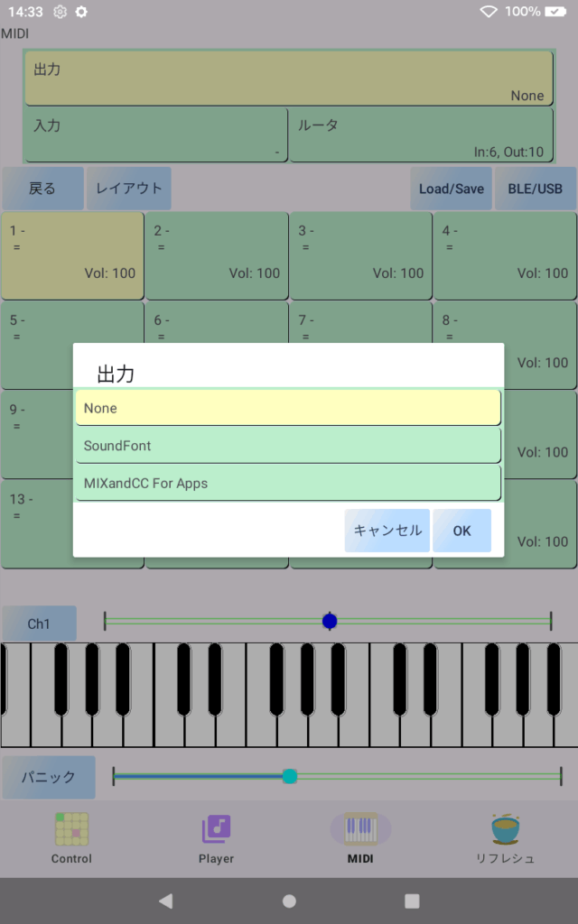Tap the リフレシュ teacup icon
The image size is (578, 924).
click(505, 828)
